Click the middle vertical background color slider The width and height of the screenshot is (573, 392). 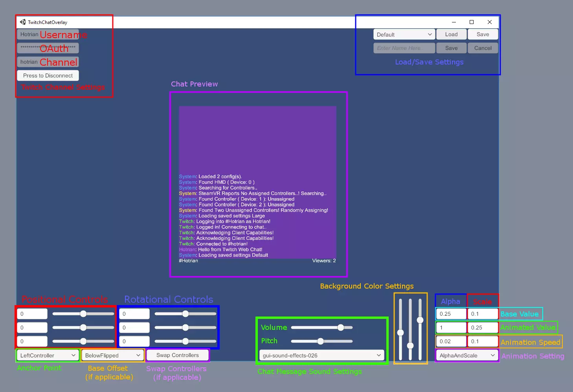410,329
